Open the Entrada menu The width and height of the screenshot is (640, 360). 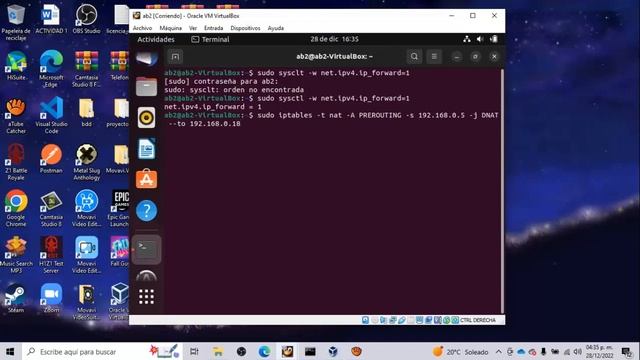click(213, 28)
